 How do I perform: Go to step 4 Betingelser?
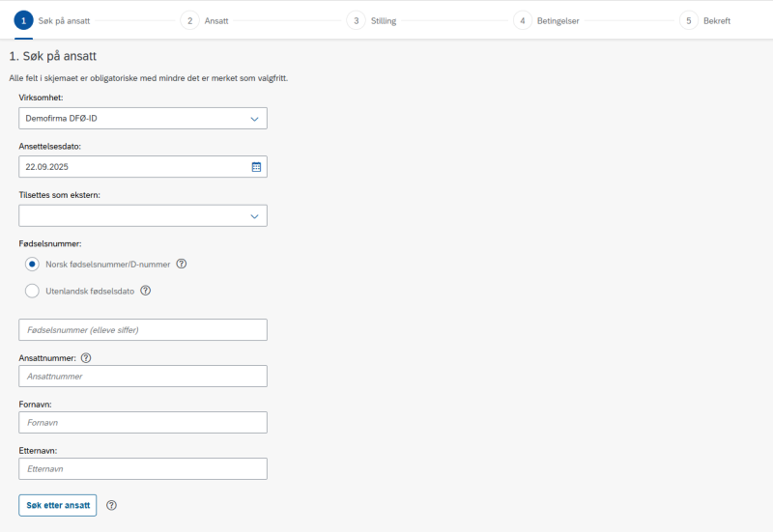(x=546, y=20)
